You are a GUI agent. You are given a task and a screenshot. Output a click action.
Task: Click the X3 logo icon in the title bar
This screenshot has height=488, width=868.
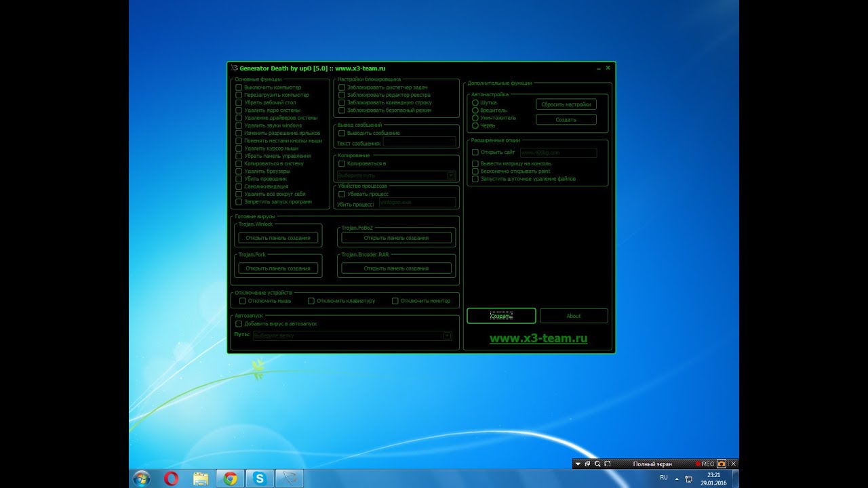[234, 68]
